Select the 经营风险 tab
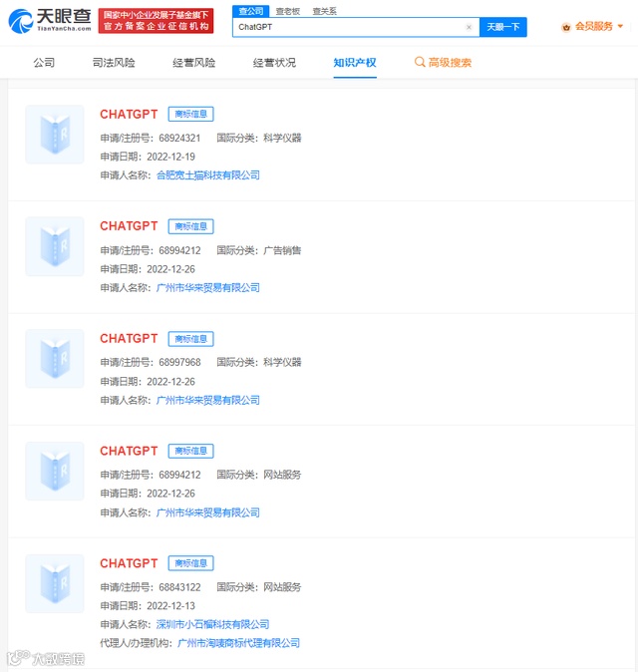638x672 pixels. 193,63
